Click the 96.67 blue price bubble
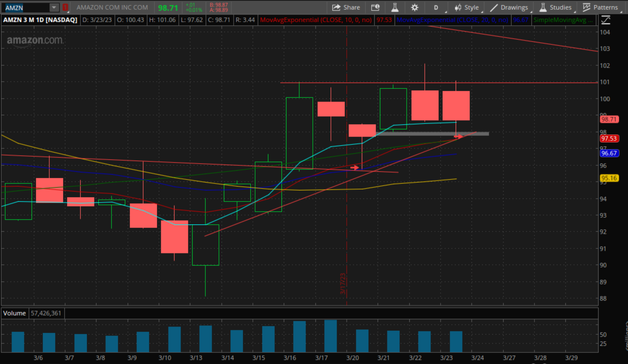Image resolution: width=628 pixels, height=364 pixels. tap(609, 153)
